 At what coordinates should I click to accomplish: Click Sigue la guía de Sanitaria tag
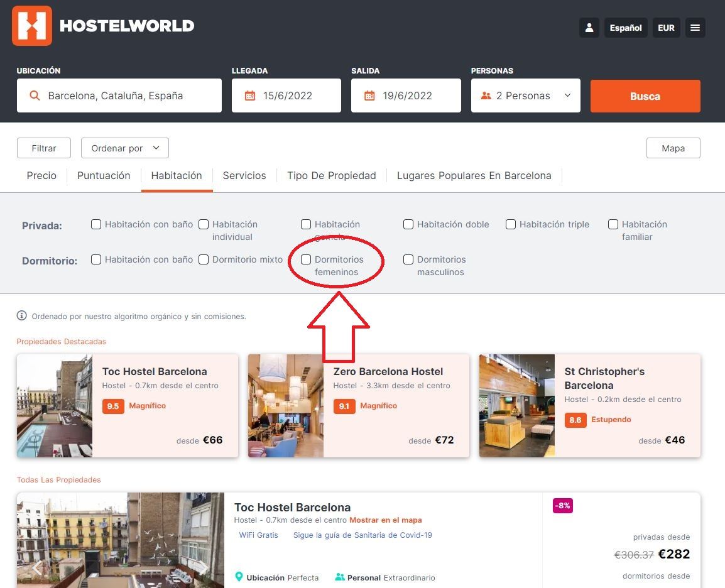[x=362, y=535]
